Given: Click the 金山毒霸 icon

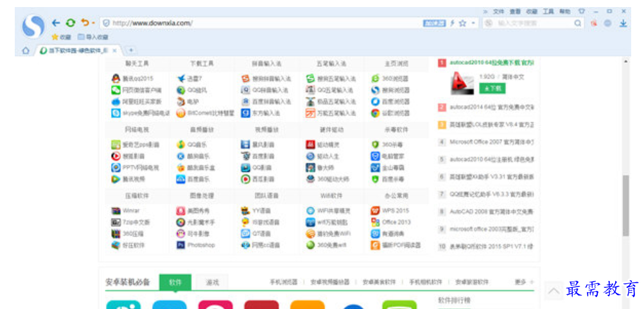Looking at the screenshot, I should point(375,167).
